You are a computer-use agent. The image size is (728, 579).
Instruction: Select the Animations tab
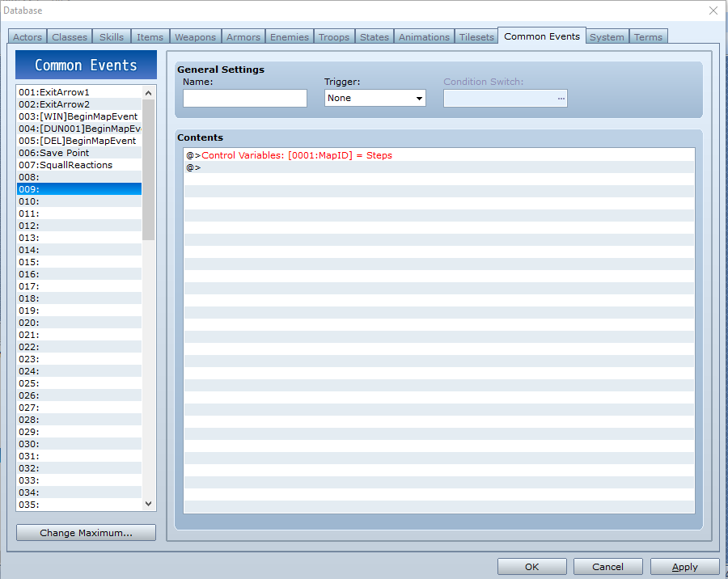pyautogui.click(x=424, y=37)
